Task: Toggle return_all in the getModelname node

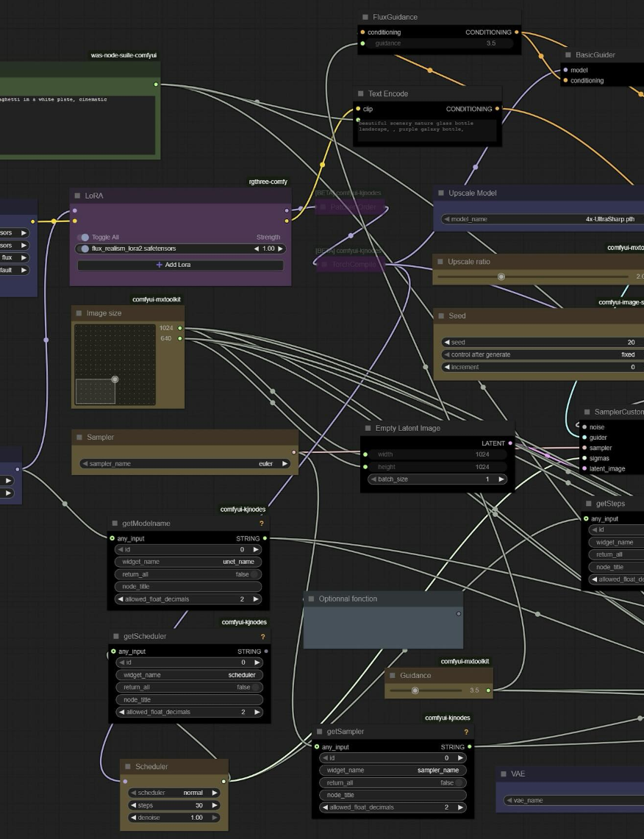Action: 254,574
